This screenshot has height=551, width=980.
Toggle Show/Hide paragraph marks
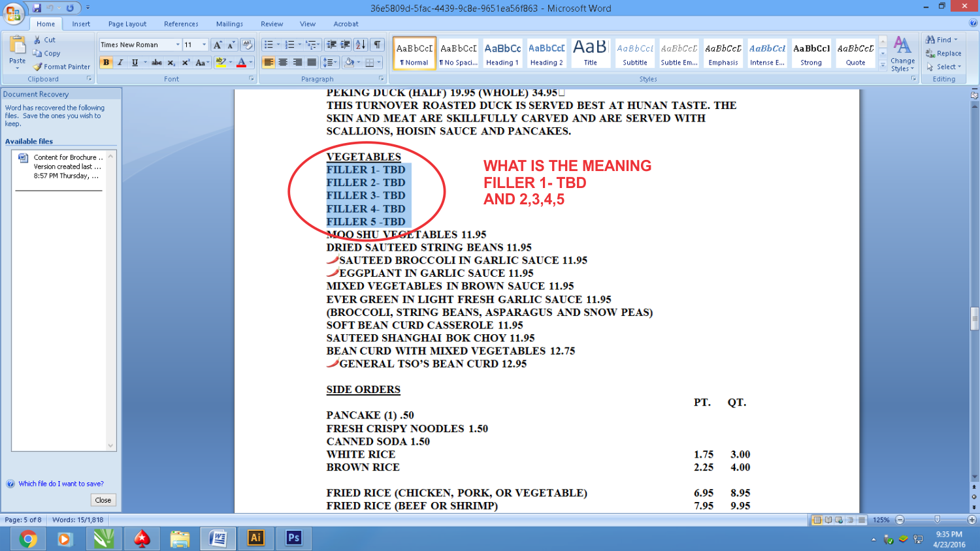[377, 45]
